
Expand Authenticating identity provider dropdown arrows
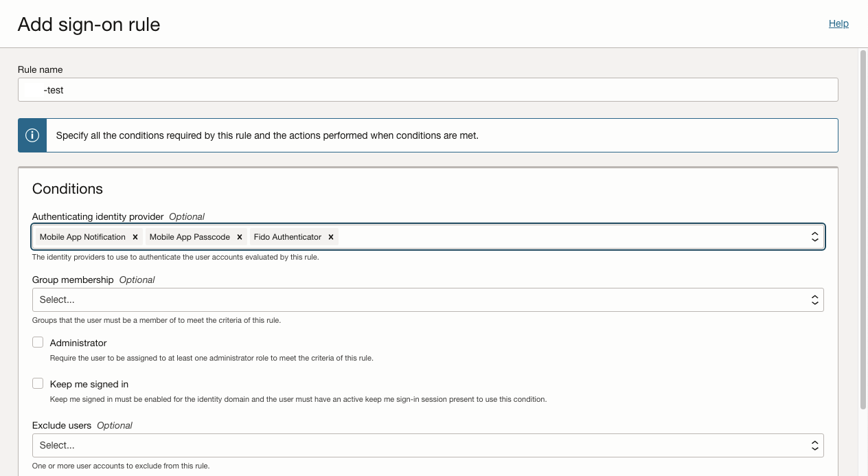[814, 237]
